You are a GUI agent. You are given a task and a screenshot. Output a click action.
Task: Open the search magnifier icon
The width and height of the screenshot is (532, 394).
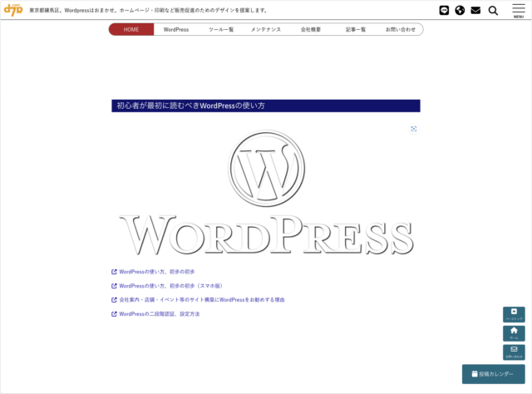click(x=493, y=11)
